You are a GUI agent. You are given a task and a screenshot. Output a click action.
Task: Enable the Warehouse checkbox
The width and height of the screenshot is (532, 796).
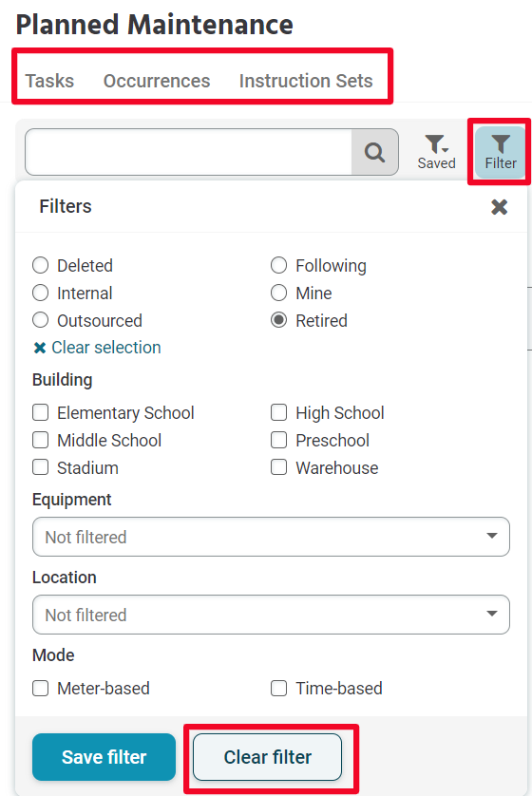tap(278, 467)
